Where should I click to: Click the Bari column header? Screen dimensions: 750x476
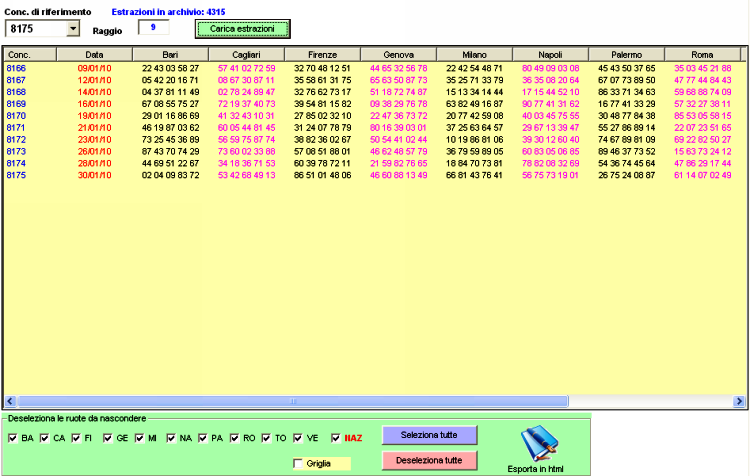coord(170,54)
